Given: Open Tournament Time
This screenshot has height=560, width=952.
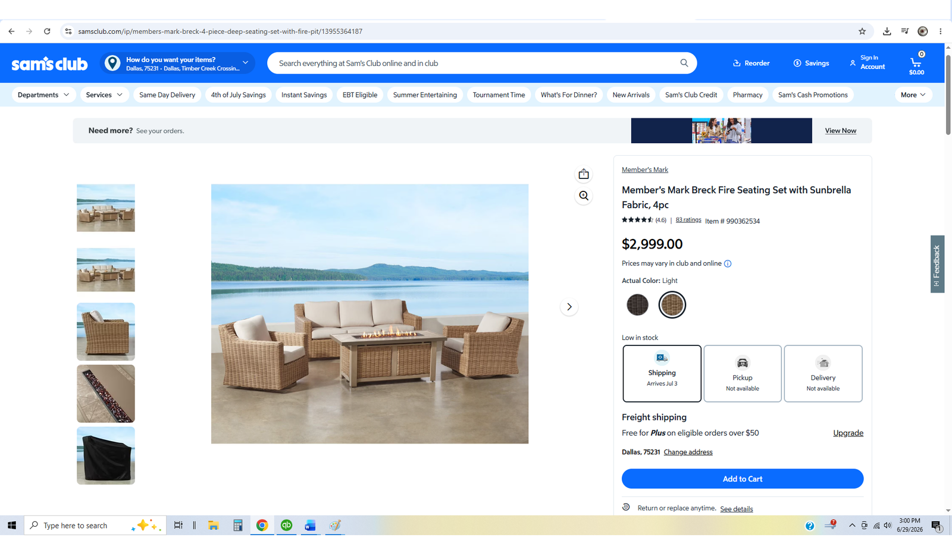Looking at the screenshot, I should pyautogui.click(x=499, y=95).
